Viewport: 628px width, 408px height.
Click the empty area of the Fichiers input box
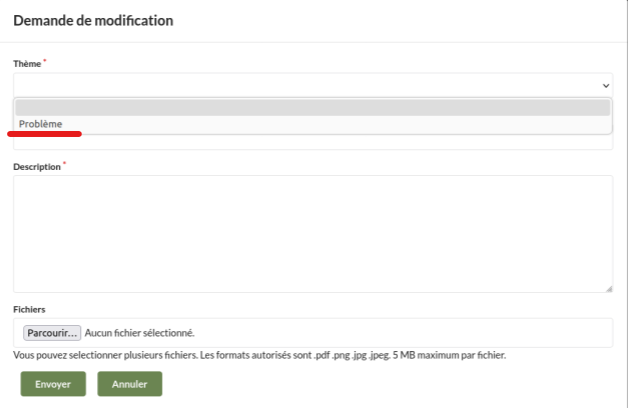point(400,333)
